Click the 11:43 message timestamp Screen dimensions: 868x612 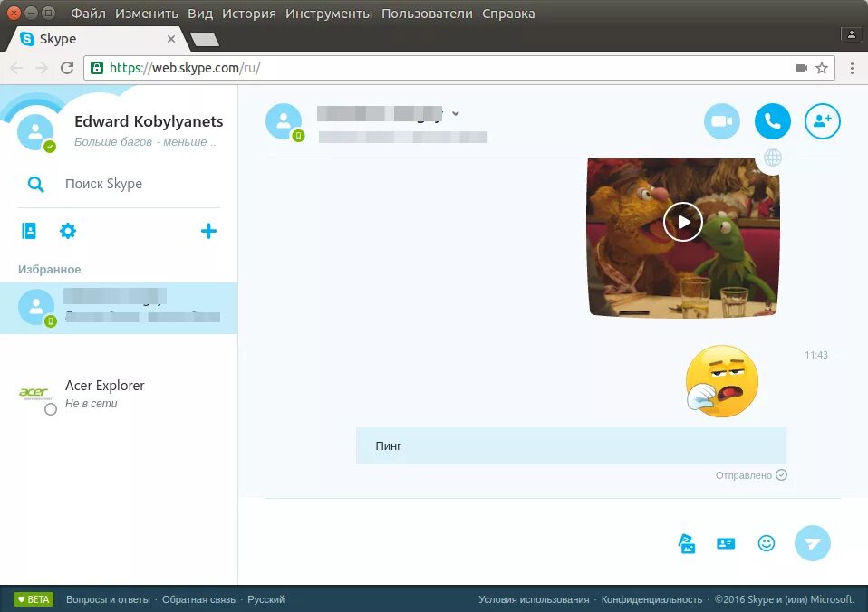click(816, 355)
